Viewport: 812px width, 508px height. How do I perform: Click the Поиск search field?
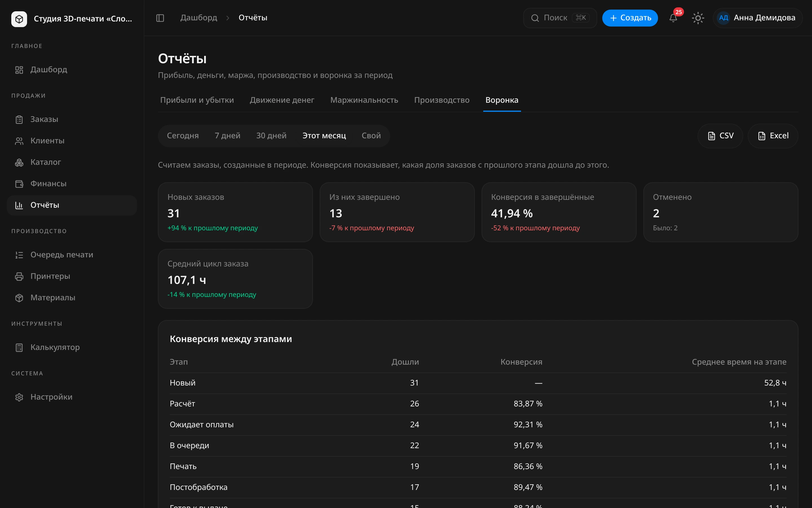tap(560, 18)
